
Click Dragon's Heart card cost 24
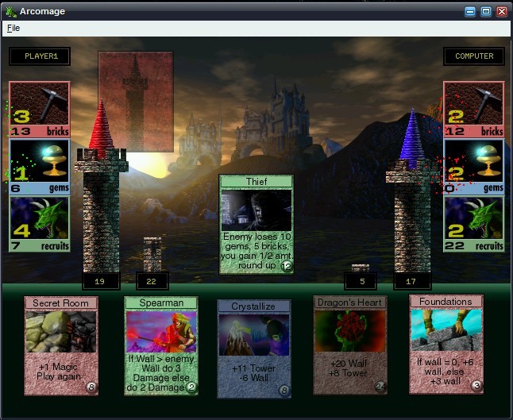pos(380,387)
